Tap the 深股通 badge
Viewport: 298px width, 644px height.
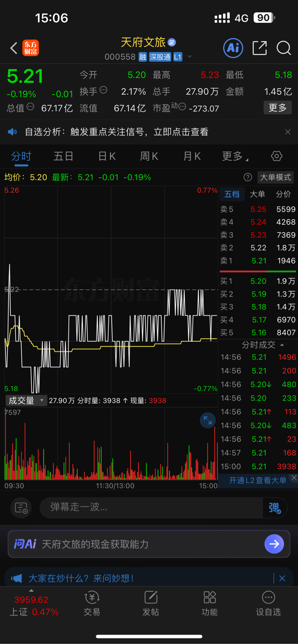(x=160, y=57)
